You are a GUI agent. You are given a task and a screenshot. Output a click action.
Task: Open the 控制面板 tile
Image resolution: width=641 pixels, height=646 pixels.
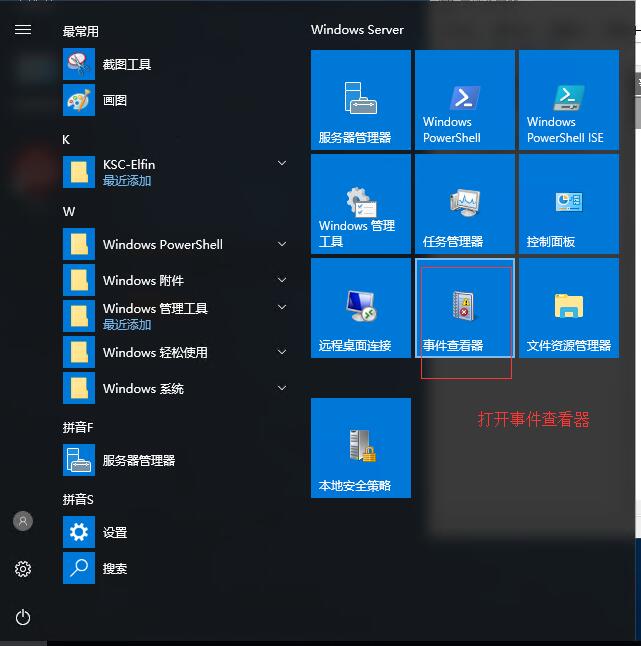coord(569,204)
